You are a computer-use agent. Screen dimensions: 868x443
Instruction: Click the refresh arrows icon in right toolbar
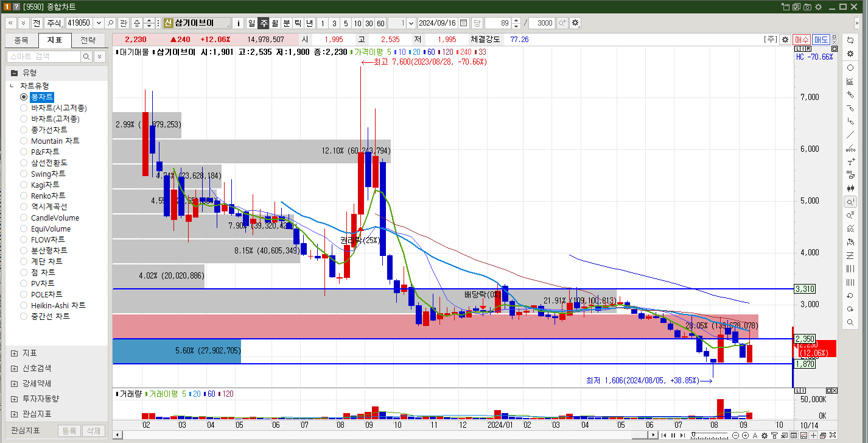click(x=850, y=40)
